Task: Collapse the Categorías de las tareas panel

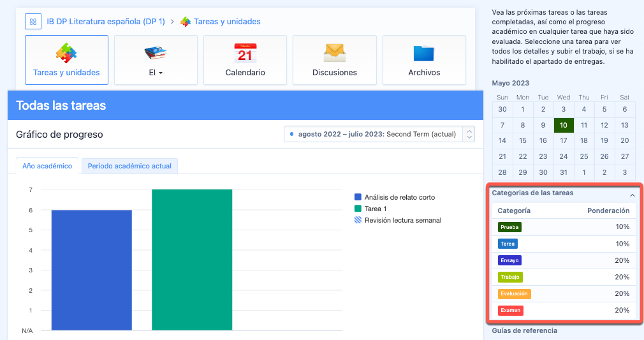Action: [x=632, y=193]
